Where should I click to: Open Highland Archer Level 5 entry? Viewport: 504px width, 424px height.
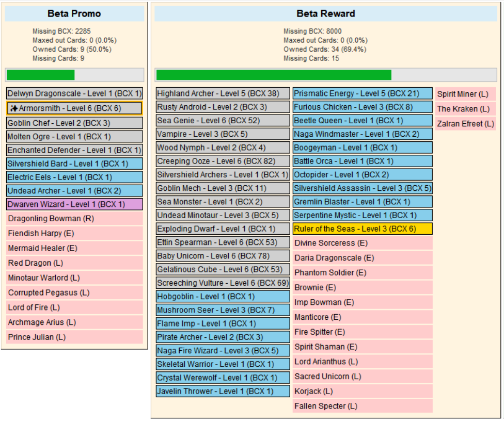223,94
